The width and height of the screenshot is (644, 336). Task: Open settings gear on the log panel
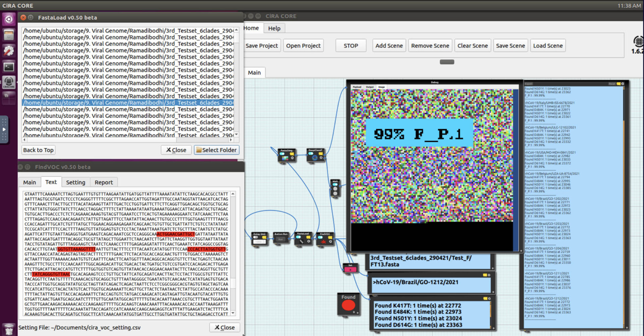point(623,84)
